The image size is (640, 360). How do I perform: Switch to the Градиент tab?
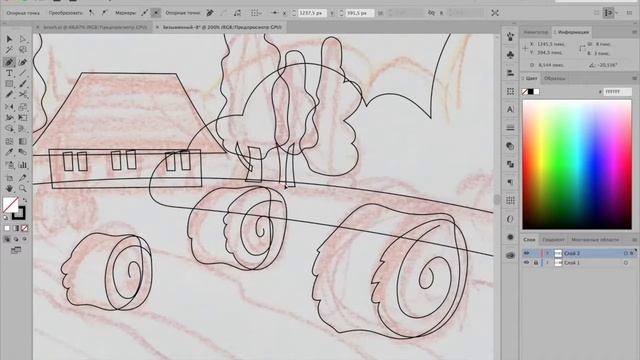(553, 240)
